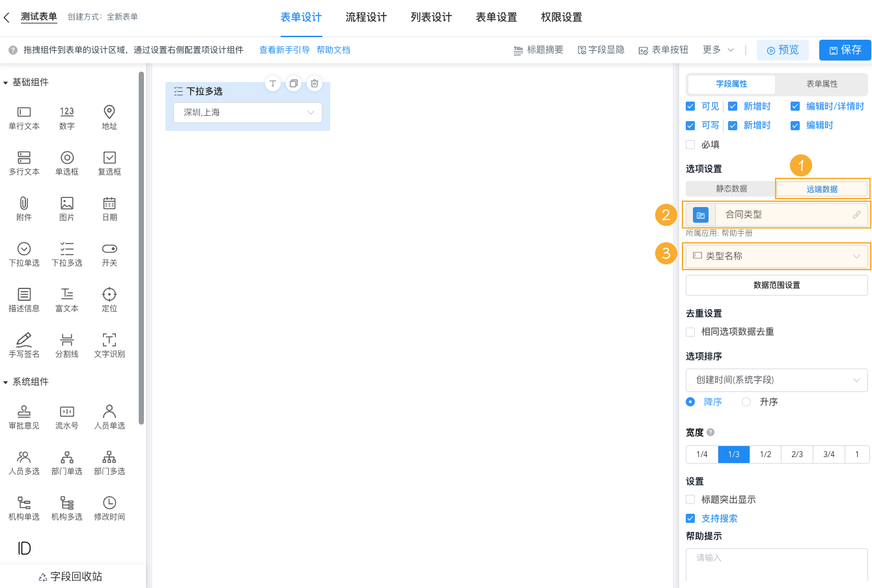
Task: Click the 保存 save button
Action: click(845, 49)
